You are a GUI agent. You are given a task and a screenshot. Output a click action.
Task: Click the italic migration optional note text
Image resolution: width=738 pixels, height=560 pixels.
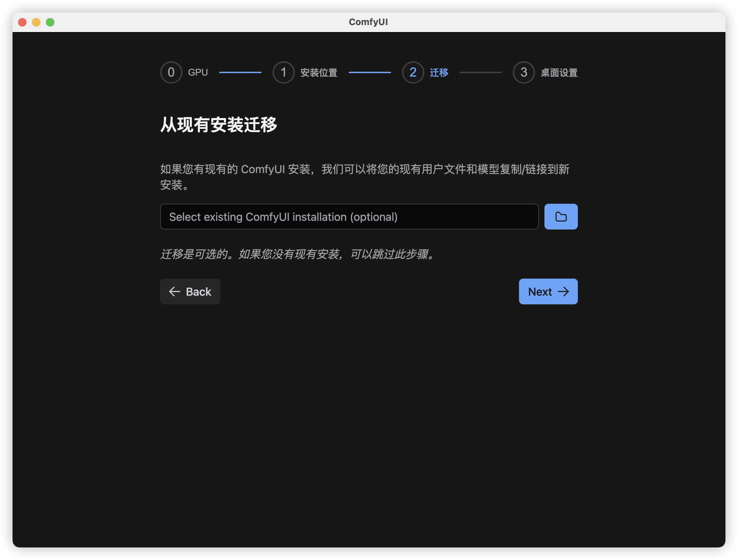pos(298,254)
